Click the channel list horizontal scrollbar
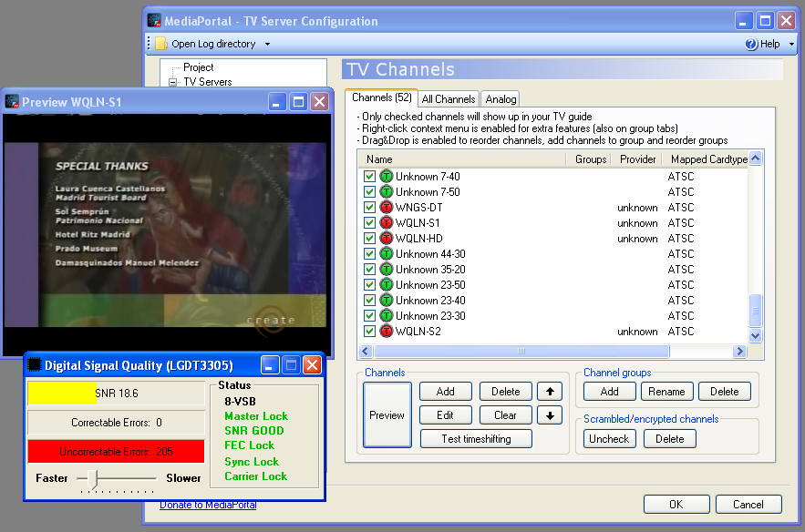Viewport: 805px width, 532px height. coord(522,352)
